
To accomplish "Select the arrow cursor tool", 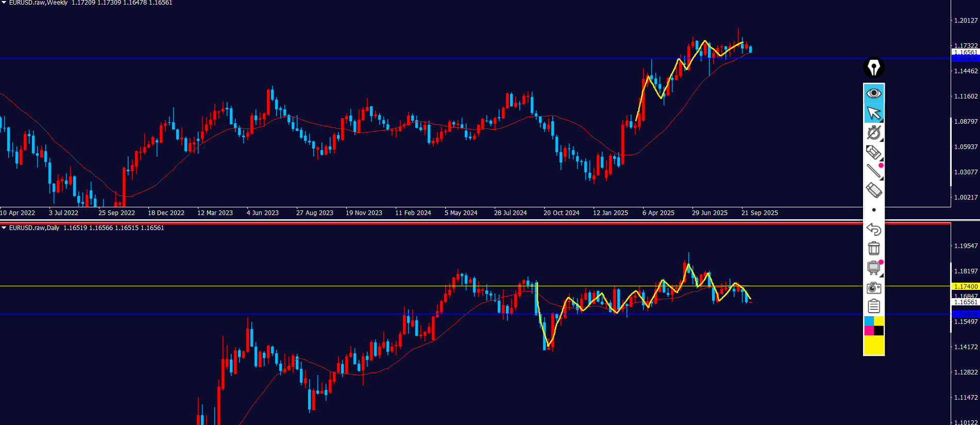I will click(x=873, y=113).
